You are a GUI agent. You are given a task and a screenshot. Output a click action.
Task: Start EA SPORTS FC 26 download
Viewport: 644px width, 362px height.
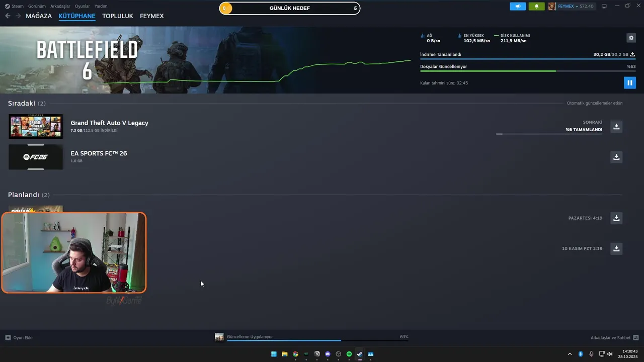click(x=616, y=157)
